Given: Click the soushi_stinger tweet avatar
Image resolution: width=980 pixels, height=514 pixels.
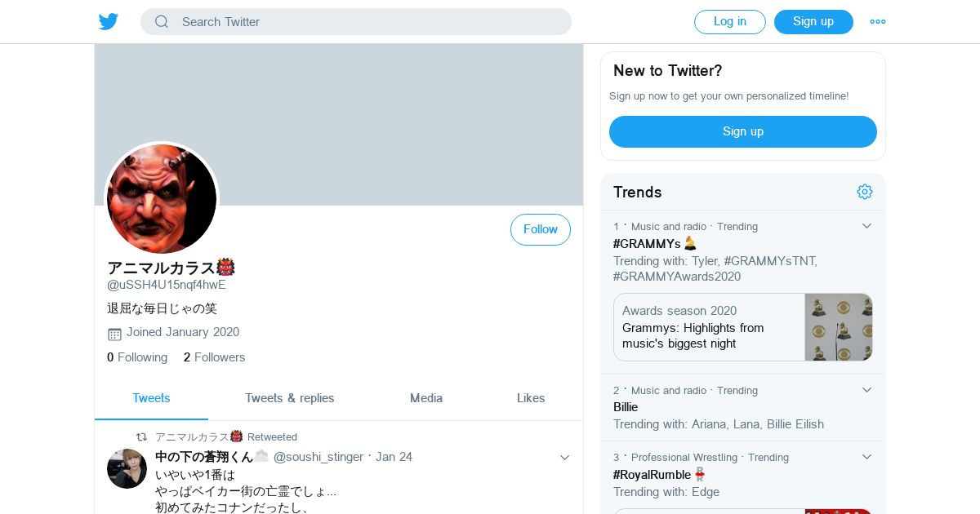Looking at the screenshot, I should [x=127, y=468].
